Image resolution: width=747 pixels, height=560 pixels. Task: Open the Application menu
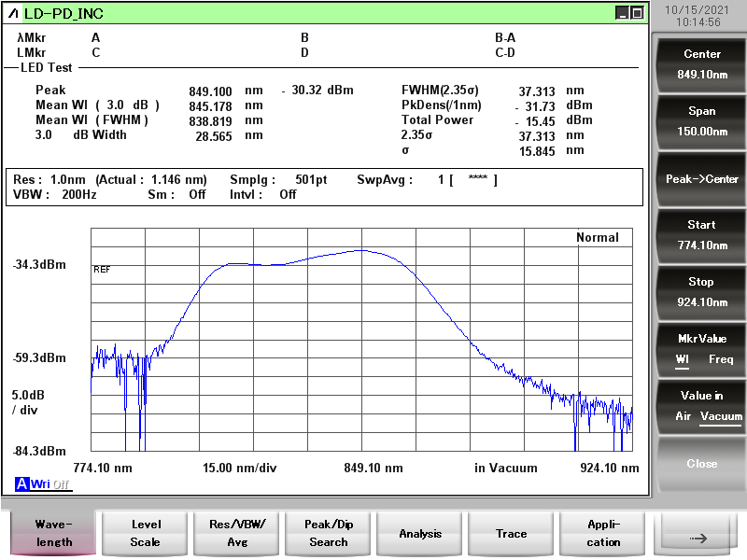pyautogui.click(x=603, y=533)
